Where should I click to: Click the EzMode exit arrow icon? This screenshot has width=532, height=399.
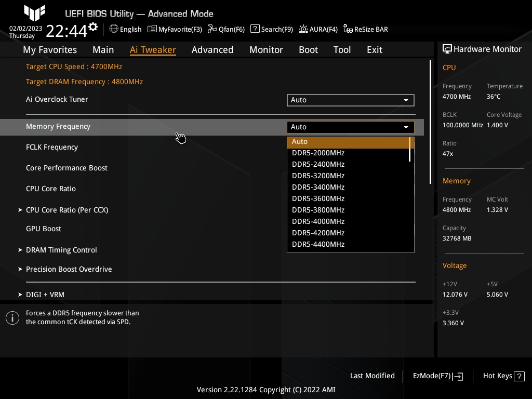coord(458,376)
